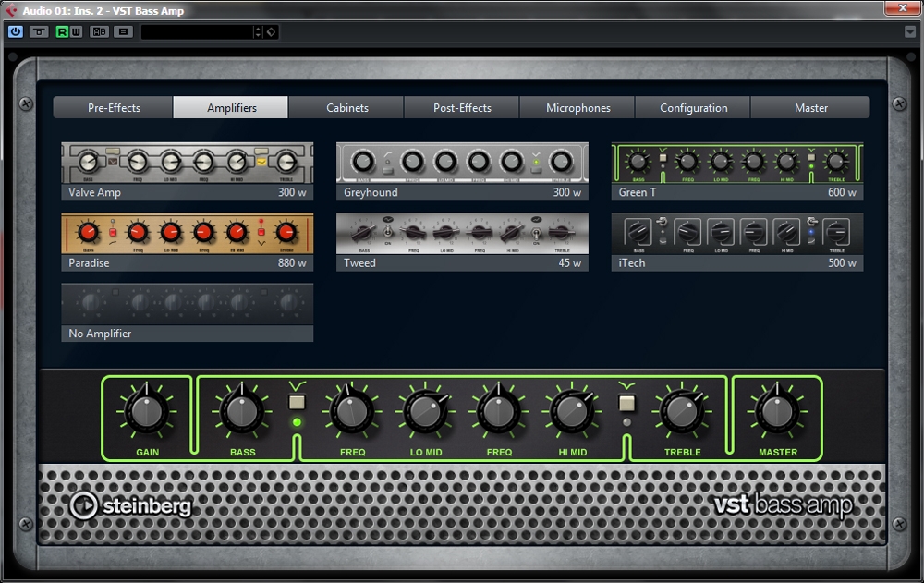
Task: Open the Microphones tab
Action: tap(577, 108)
